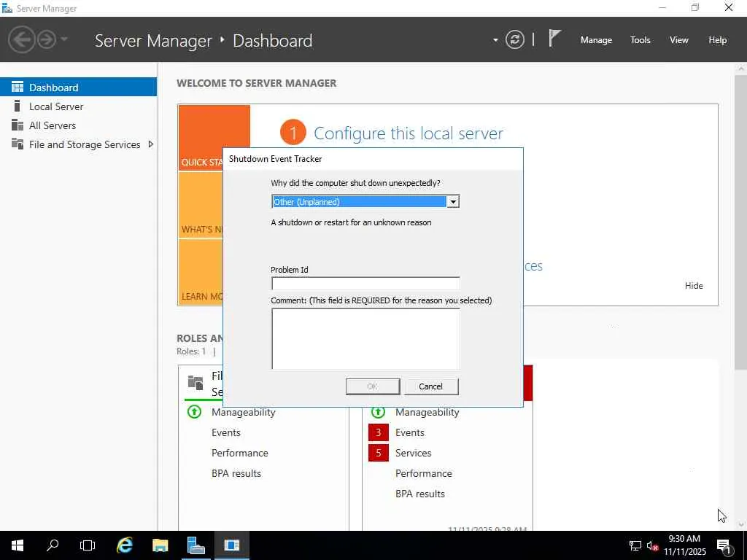This screenshot has height=560, width=747.
Task: Open Performance under the red server tile
Action: (424, 473)
